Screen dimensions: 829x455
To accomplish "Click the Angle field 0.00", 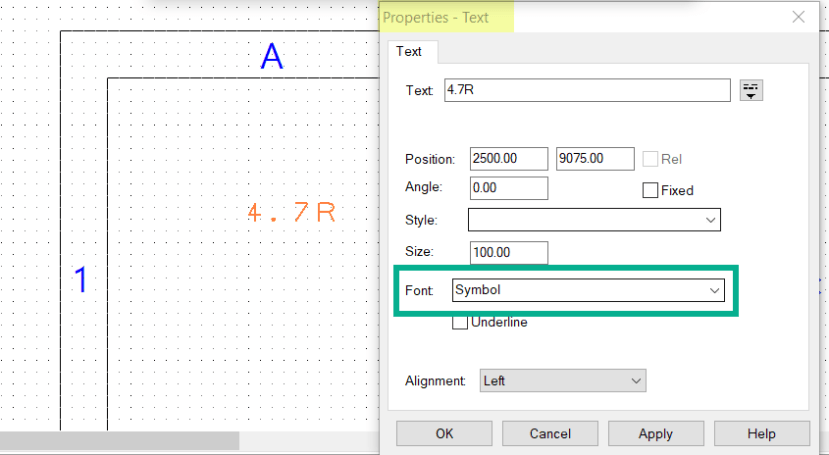I will pyautogui.click(x=509, y=188).
